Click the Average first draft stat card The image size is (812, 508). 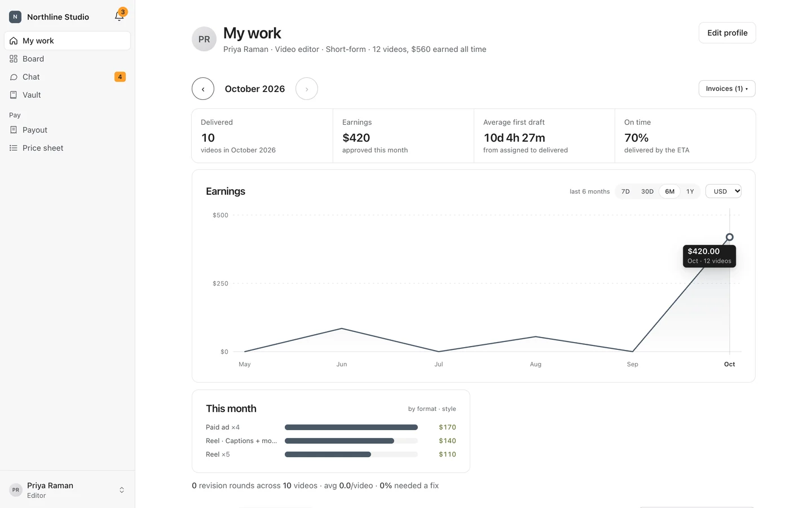(544, 136)
